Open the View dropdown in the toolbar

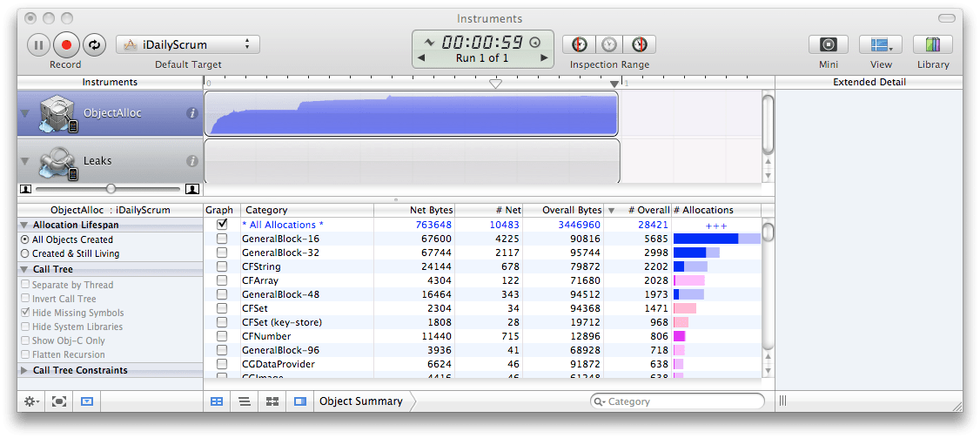(x=880, y=44)
